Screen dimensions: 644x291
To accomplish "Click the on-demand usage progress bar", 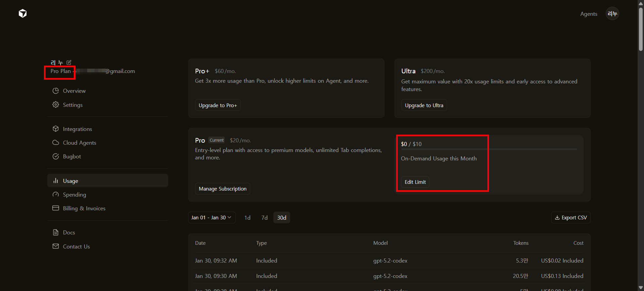I will 489,149.
